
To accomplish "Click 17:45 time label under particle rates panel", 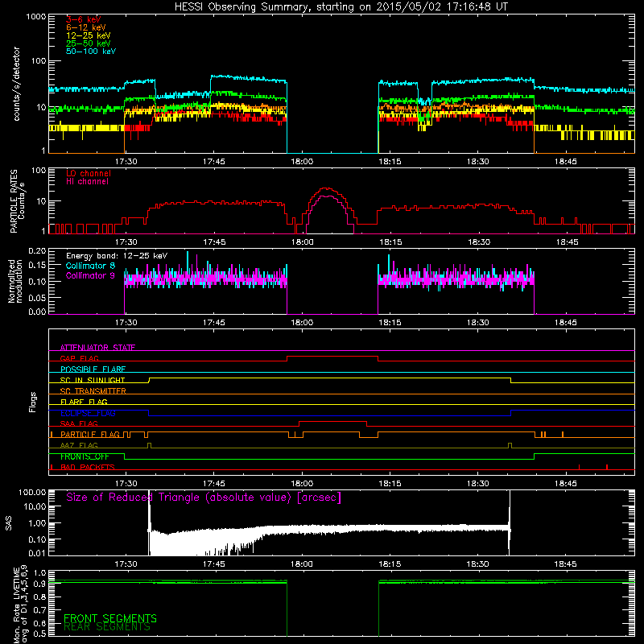I will pos(214,242).
